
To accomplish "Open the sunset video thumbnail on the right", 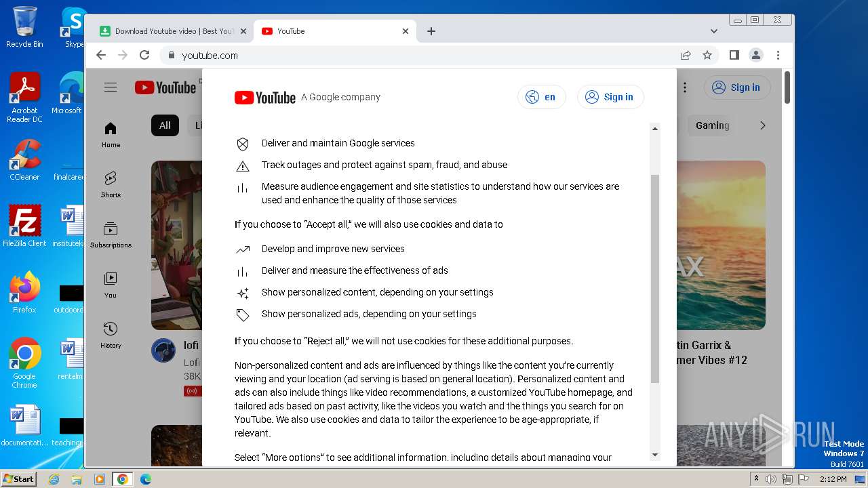I will click(721, 245).
